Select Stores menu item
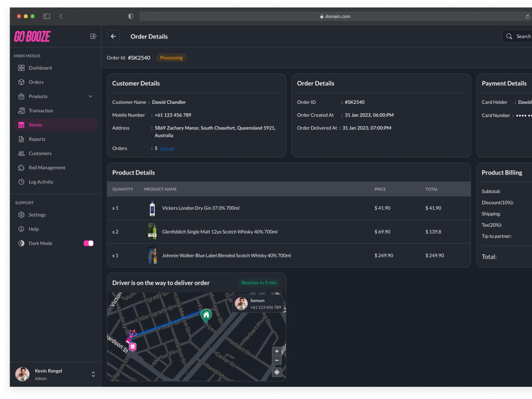532x399 pixels. [x=55, y=125]
